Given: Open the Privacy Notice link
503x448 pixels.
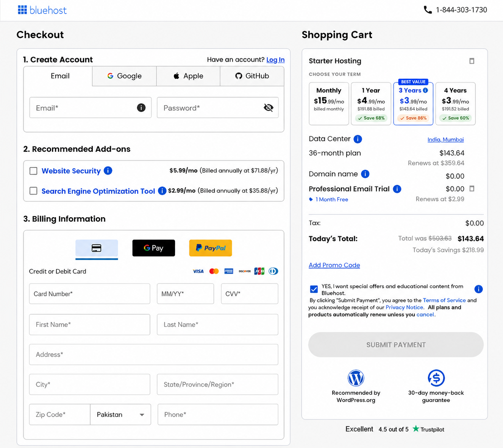Looking at the screenshot, I should [404, 308].
